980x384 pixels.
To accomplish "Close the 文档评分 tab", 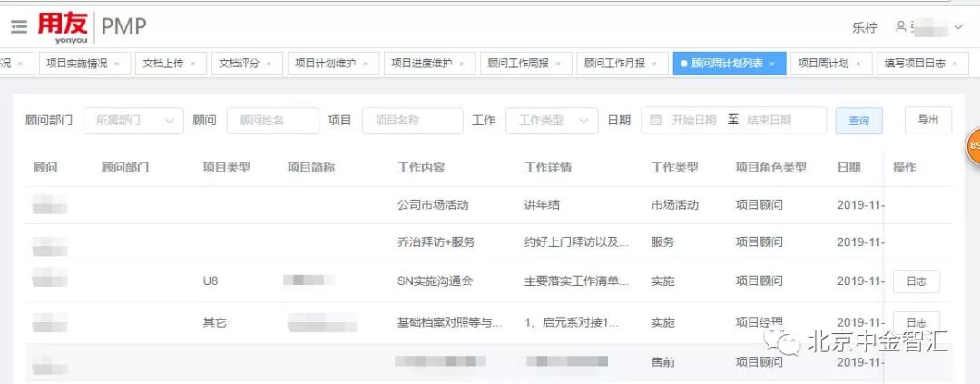I will (x=269, y=64).
